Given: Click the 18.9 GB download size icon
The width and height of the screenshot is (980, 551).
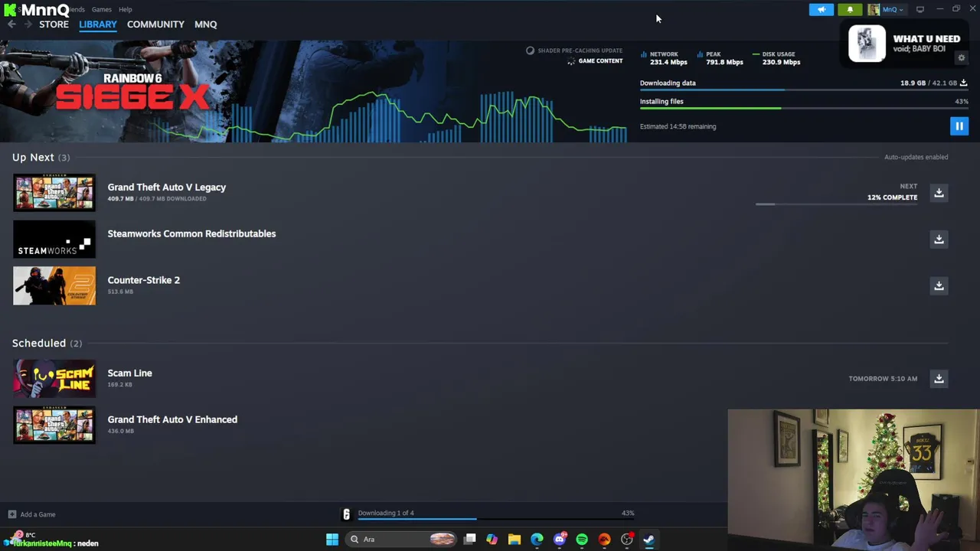Looking at the screenshot, I should (963, 83).
